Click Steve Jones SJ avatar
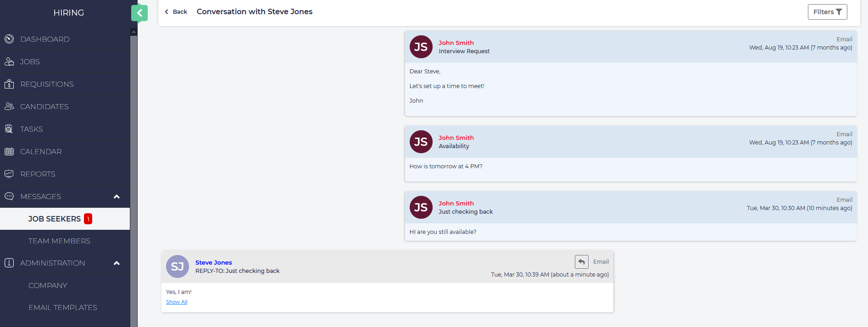The height and width of the screenshot is (327, 868). 178,266
